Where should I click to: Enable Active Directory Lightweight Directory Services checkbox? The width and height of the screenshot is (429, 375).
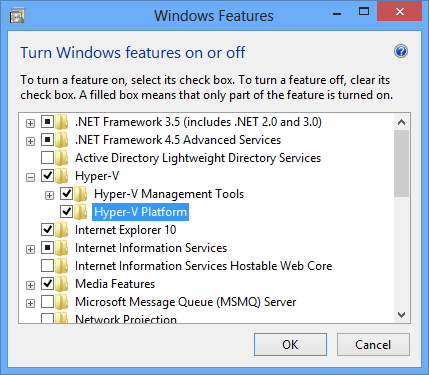coord(47,158)
